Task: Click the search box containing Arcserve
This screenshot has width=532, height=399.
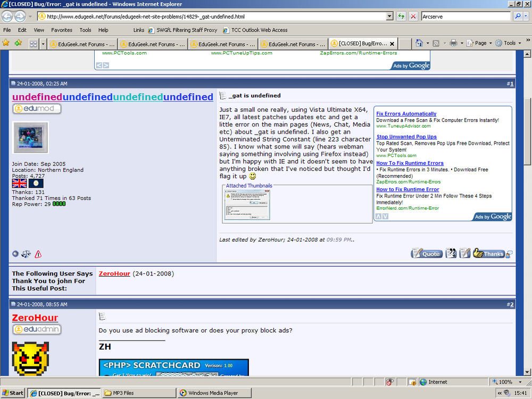Action: click(466, 16)
